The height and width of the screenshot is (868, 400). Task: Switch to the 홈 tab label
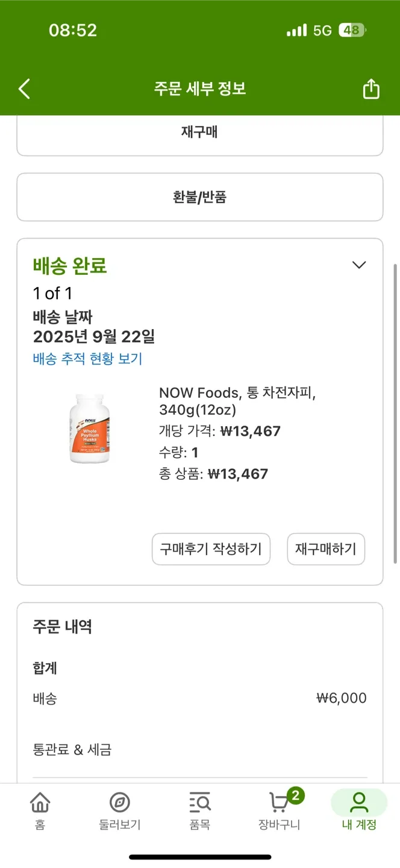[x=40, y=825]
